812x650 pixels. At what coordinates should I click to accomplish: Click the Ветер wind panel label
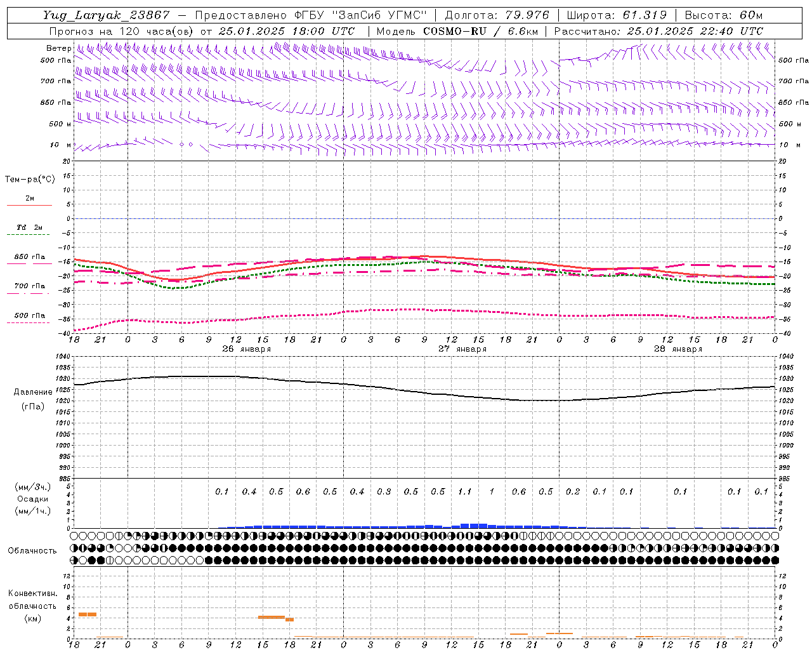pyautogui.click(x=58, y=48)
